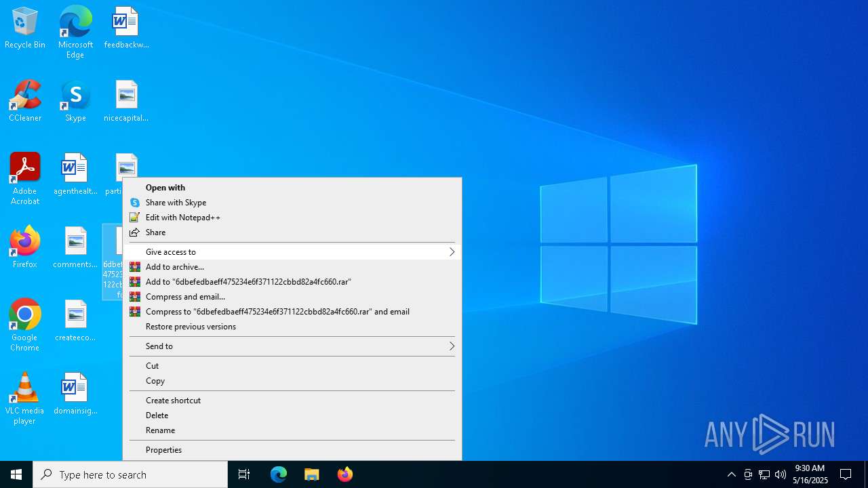Open Properties from the context menu
Viewport: 868px width, 488px height.
click(x=292, y=450)
